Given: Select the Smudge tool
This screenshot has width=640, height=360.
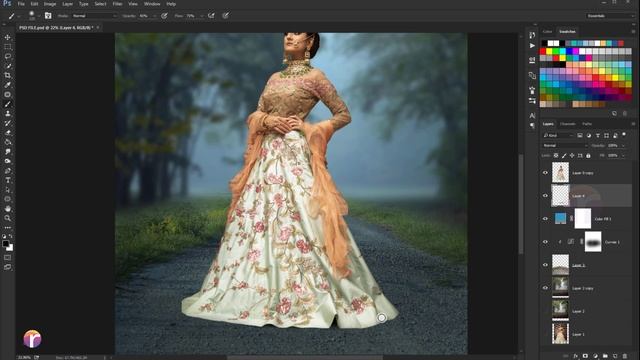Looking at the screenshot, I should pyautogui.click(x=7, y=151).
